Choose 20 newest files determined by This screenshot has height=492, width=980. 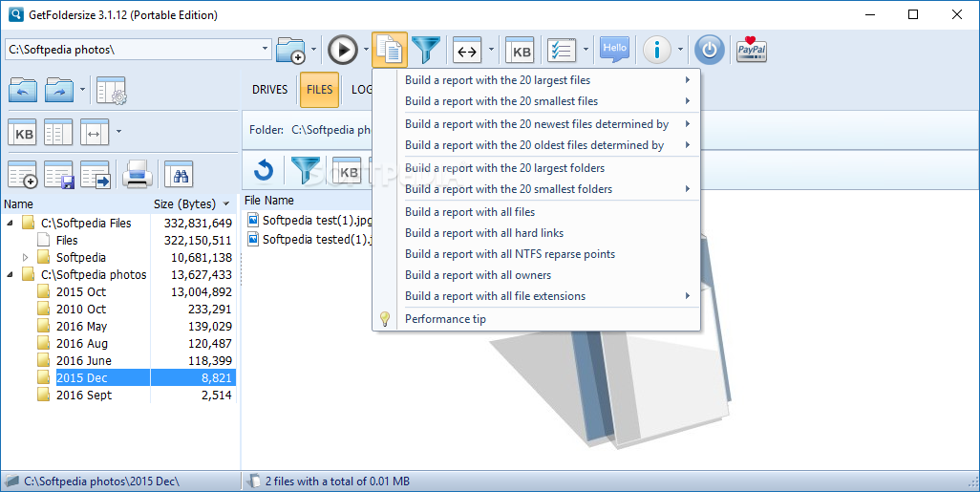tap(536, 124)
